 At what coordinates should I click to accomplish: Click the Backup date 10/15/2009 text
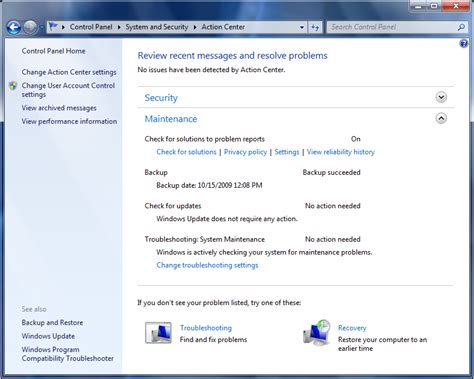(209, 185)
